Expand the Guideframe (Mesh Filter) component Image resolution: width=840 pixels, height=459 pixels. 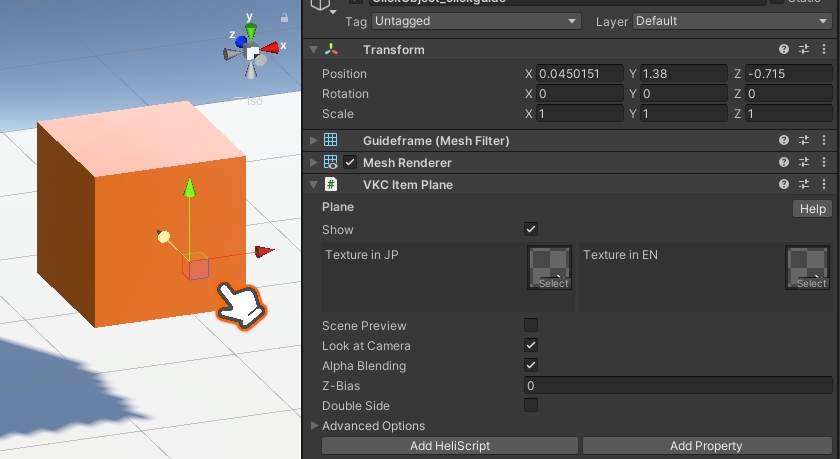coord(314,141)
